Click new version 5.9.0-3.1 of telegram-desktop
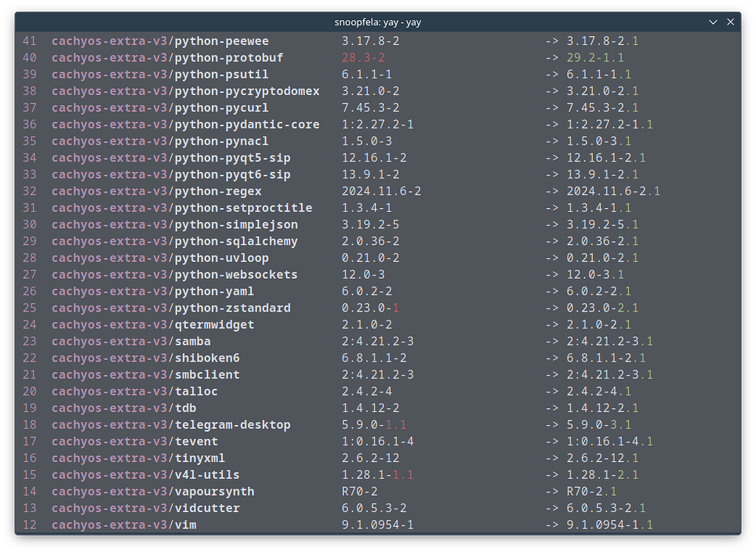Image resolution: width=756 pixels, height=552 pixels. (599, 425)
